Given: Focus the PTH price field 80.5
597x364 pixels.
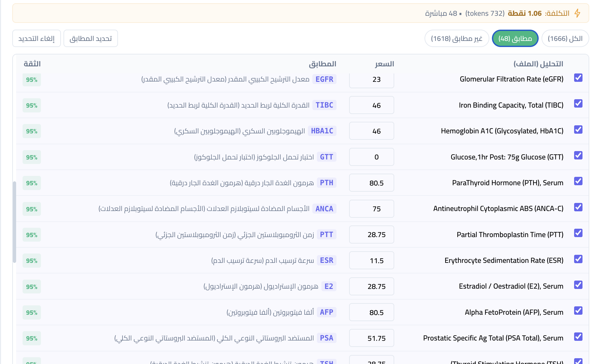Looking at the screenshot, I should pyautogui.click(x=371, y=183).
